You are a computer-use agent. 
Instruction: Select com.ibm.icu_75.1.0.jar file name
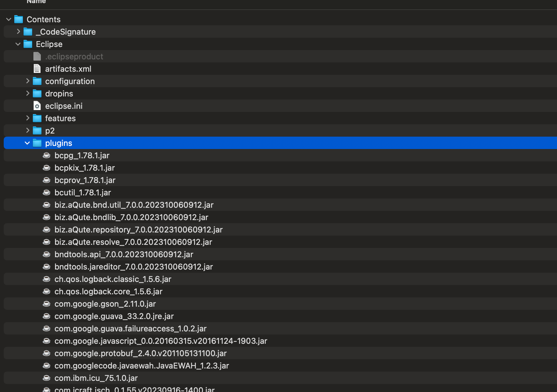coord(96,378)
